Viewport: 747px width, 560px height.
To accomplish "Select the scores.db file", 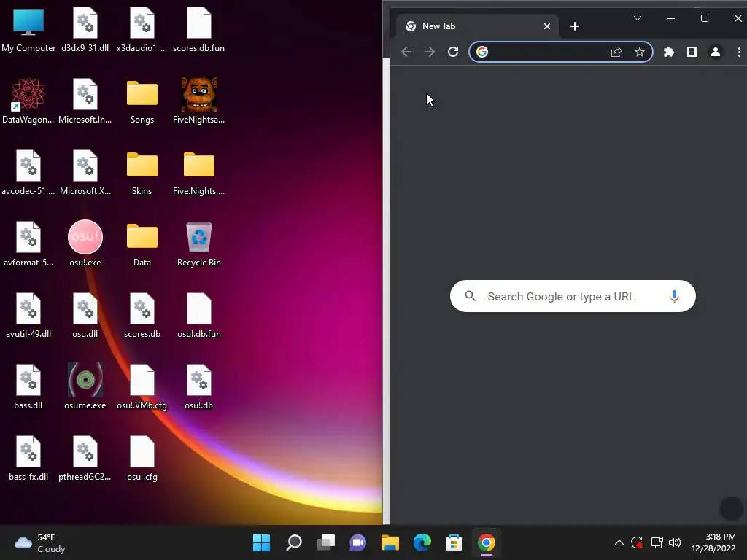I will (x=142, y=315).
